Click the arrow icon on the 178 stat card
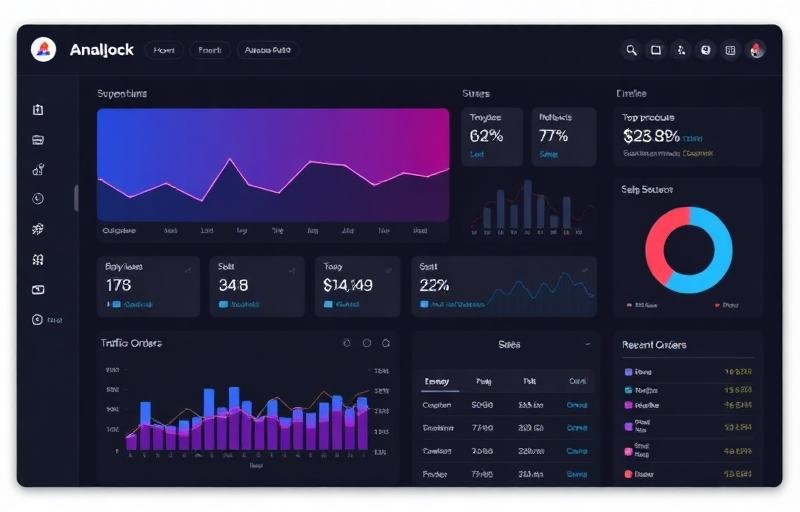Viewport: 800px width, 512px height. tap(188, 269)
